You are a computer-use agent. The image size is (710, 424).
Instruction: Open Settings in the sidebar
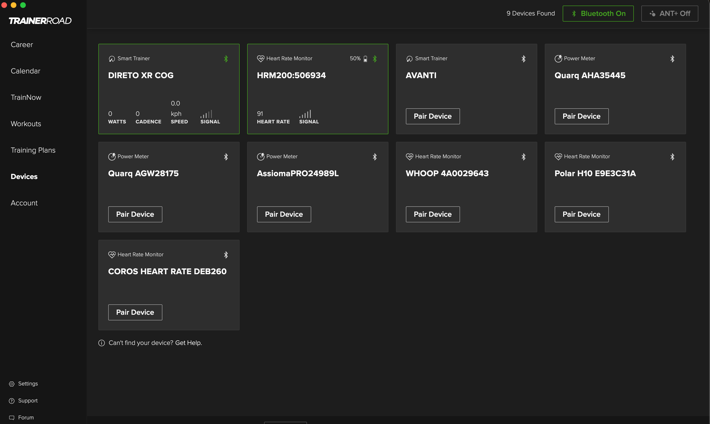tap(24, 384)
